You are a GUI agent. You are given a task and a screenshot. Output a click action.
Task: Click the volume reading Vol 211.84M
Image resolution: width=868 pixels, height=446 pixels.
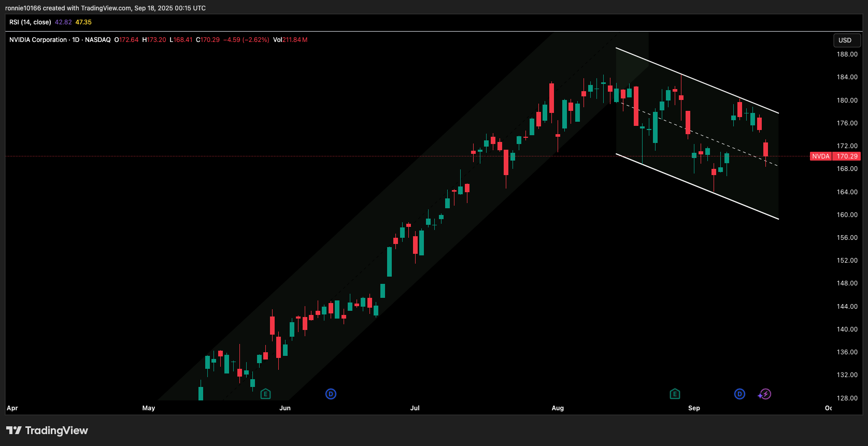click(290, 40)
